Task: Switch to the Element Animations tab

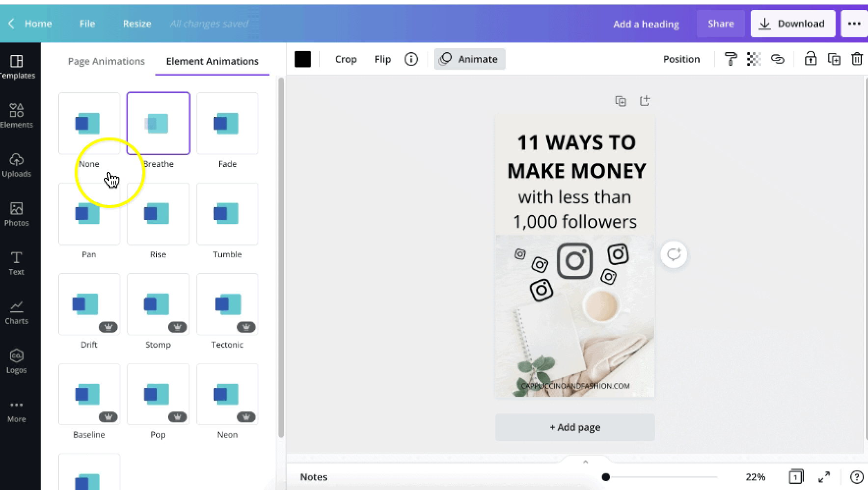Action: tap(212, 61)
